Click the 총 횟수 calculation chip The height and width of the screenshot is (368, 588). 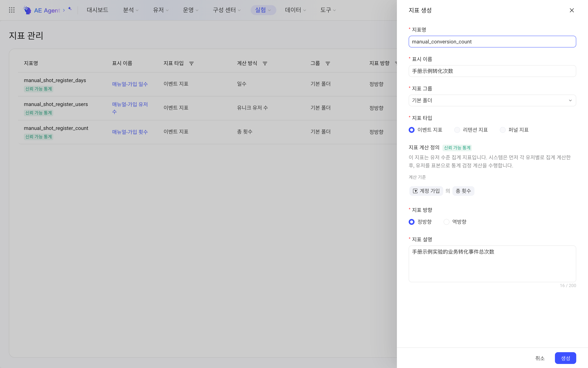[463, 191]
